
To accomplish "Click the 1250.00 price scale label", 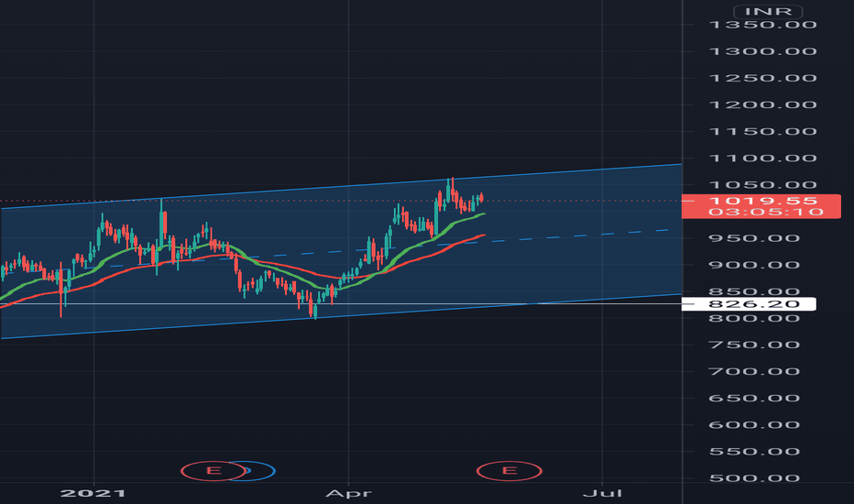I will (763, 78).
